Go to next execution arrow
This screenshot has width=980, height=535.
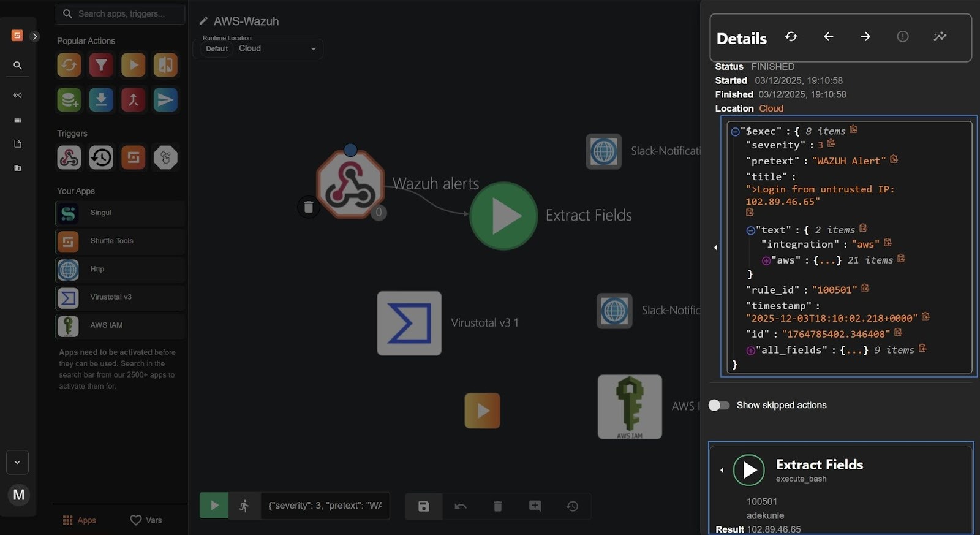(865, 37)
